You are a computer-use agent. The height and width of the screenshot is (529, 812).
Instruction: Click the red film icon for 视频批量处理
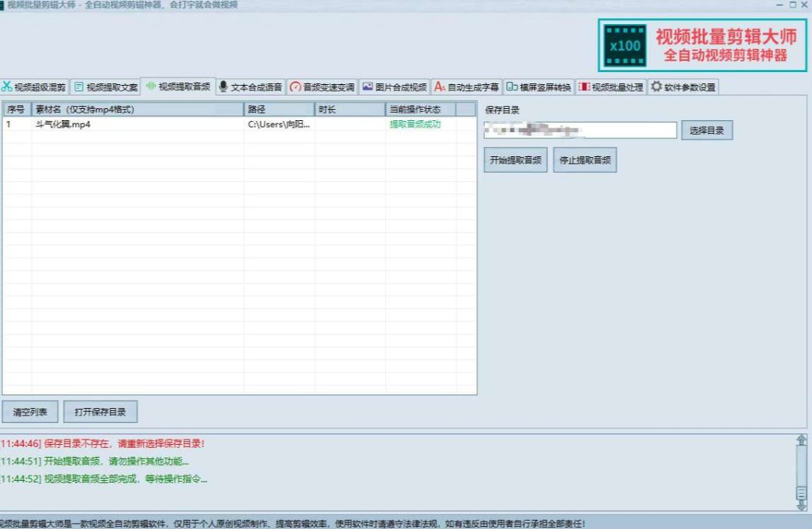(x=583, y=86)
